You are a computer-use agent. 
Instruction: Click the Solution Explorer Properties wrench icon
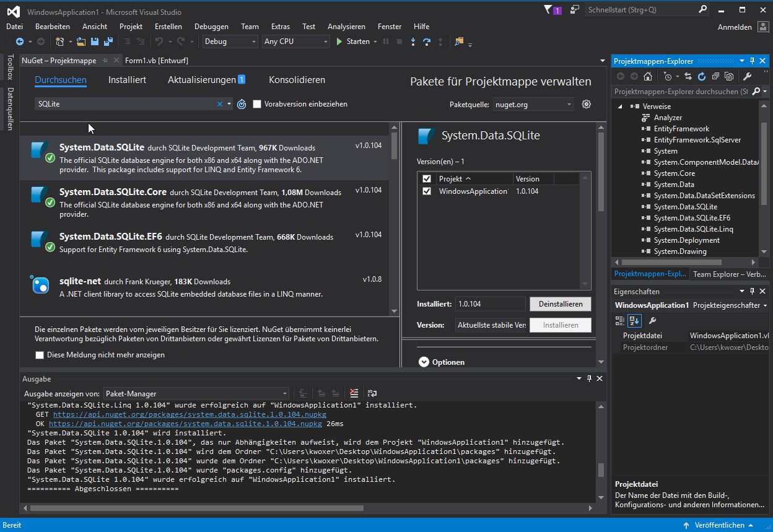[x=748, y=76]
